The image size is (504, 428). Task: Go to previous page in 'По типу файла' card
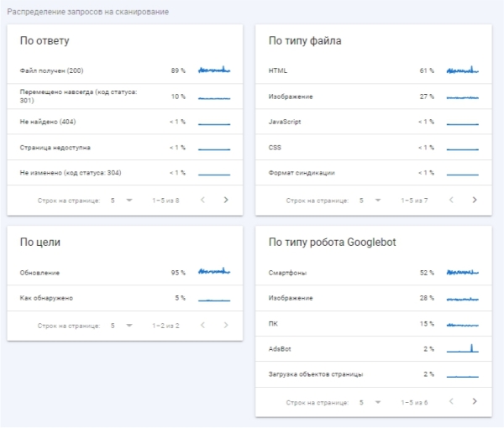[x=451, y=201]
